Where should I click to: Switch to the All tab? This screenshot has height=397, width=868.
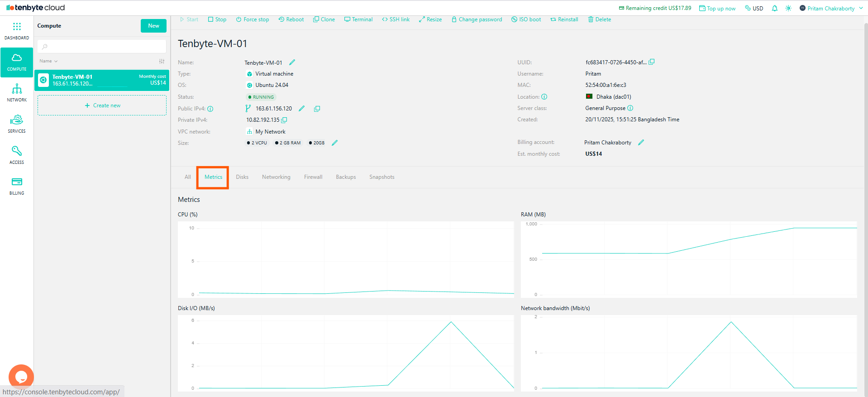point(188,177)
